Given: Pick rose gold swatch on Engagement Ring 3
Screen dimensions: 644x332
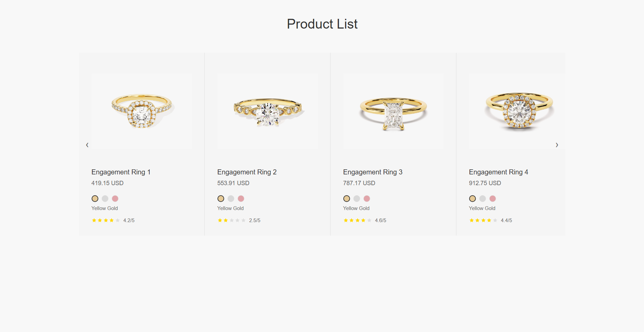Looking at the screenshot, I should [367, 199].
